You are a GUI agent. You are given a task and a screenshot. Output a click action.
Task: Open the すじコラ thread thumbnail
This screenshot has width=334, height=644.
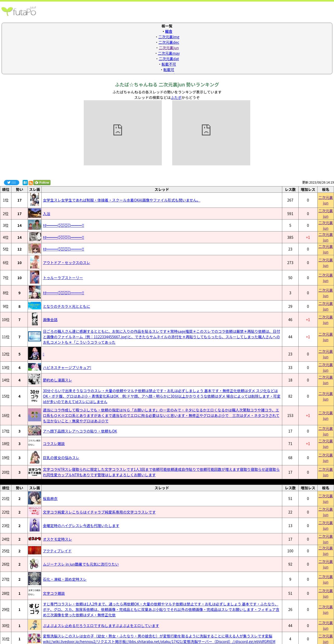[35, 609]
